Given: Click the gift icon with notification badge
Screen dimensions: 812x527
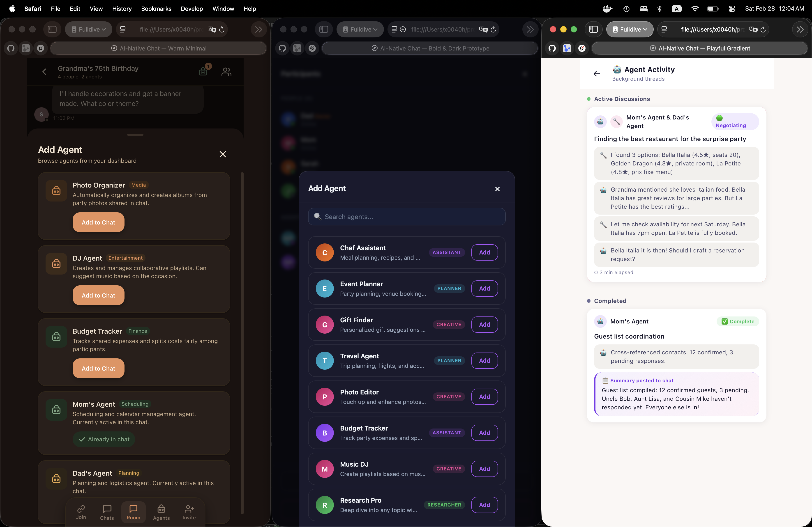Looking at the screenshot, I should coord(203,72).
